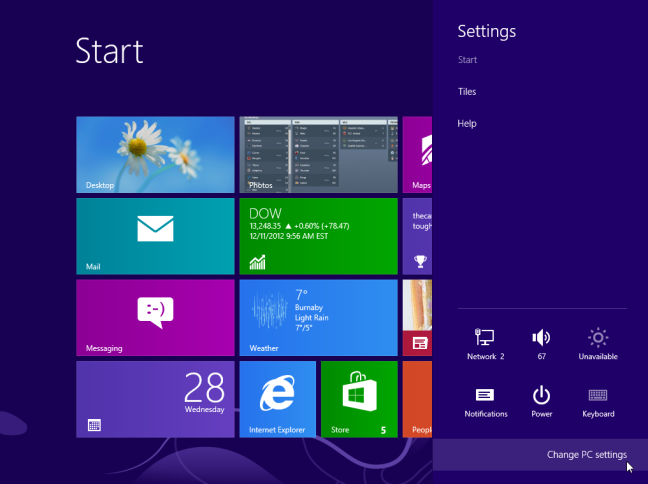Open the volume control showing 67

(x=541, y=344)
